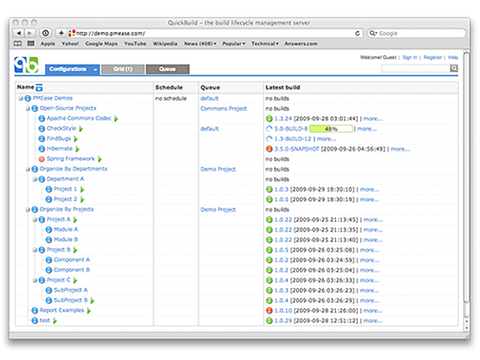Click the Name column collapse-all icon

tap(39, 88)
